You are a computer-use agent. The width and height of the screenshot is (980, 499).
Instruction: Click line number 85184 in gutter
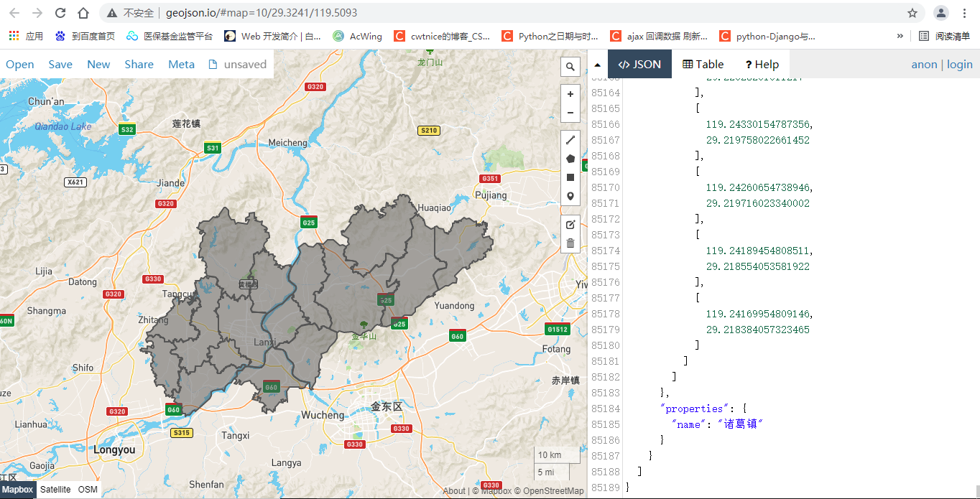(x=605, y=409)
